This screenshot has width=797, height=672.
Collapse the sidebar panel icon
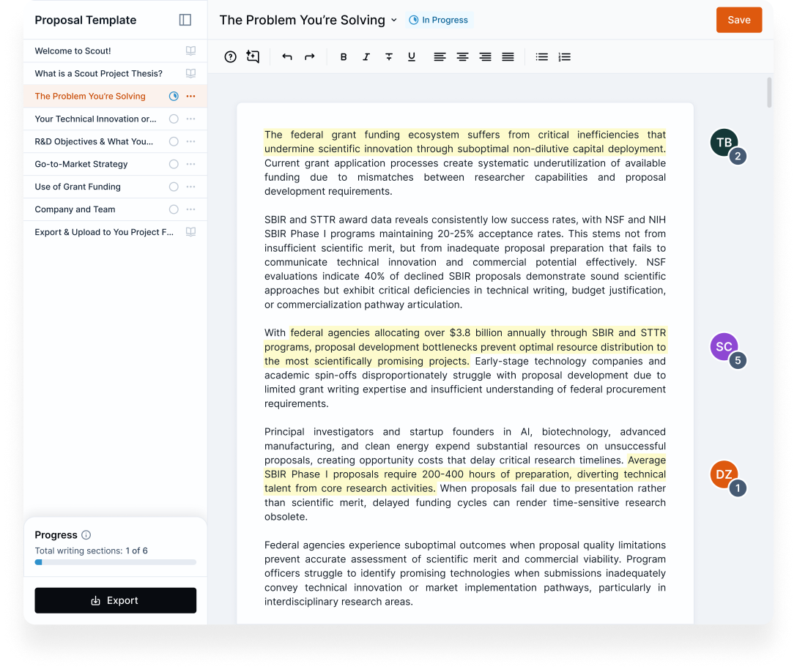(x=185, y=20)
